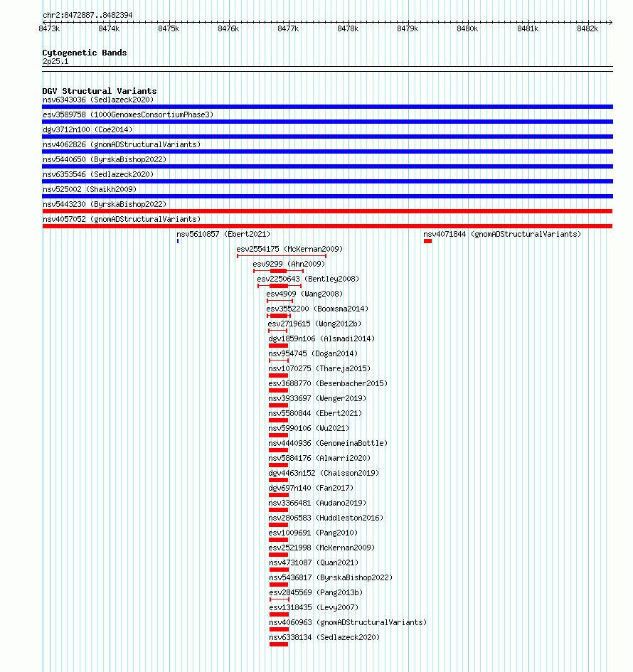Viewport: 633px width, 672px height.
Task: Click the esv9299 red variant glyph
Action: click(x=279, y=271)
